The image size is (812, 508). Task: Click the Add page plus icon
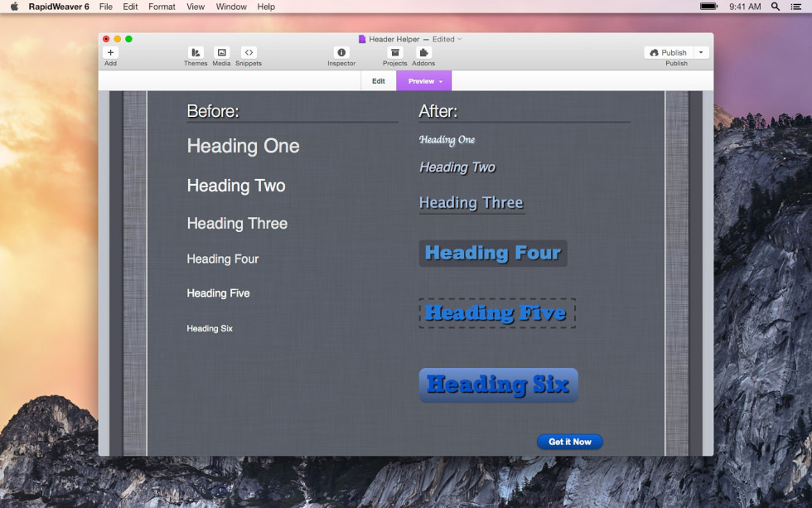tap(110, 52)
